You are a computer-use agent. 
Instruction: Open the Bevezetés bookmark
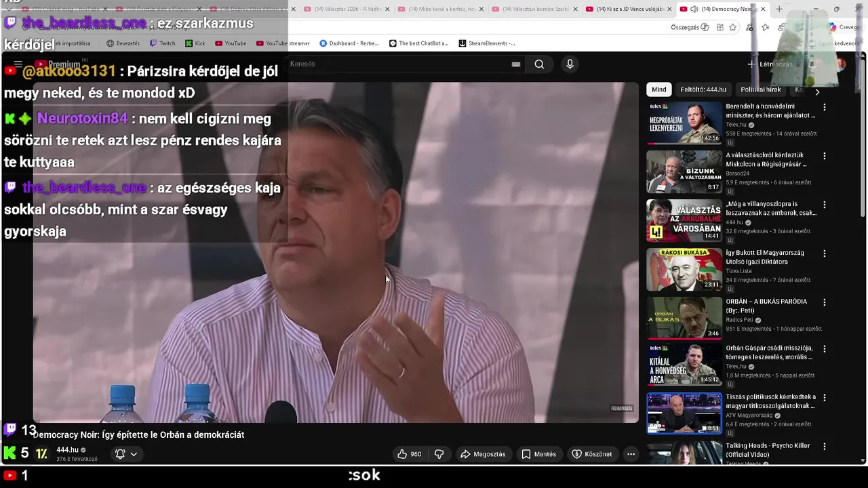pyautogui.click(x=123, y=43)
